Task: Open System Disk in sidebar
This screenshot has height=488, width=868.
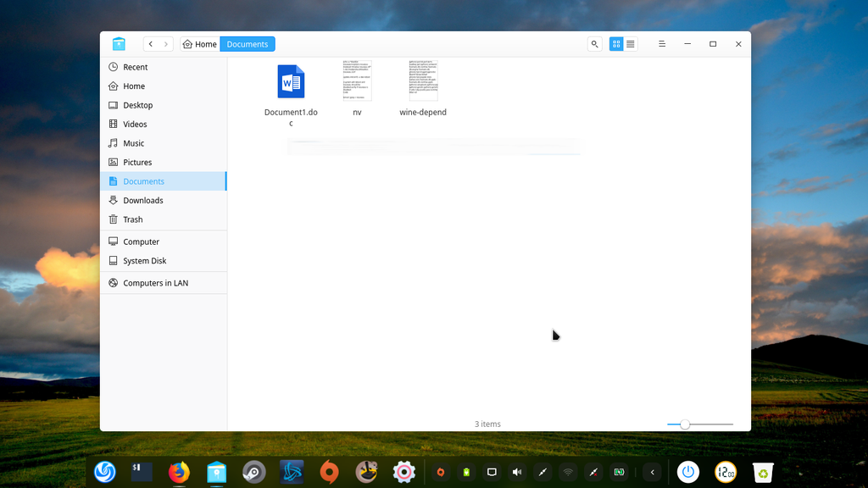Action: 164,261
